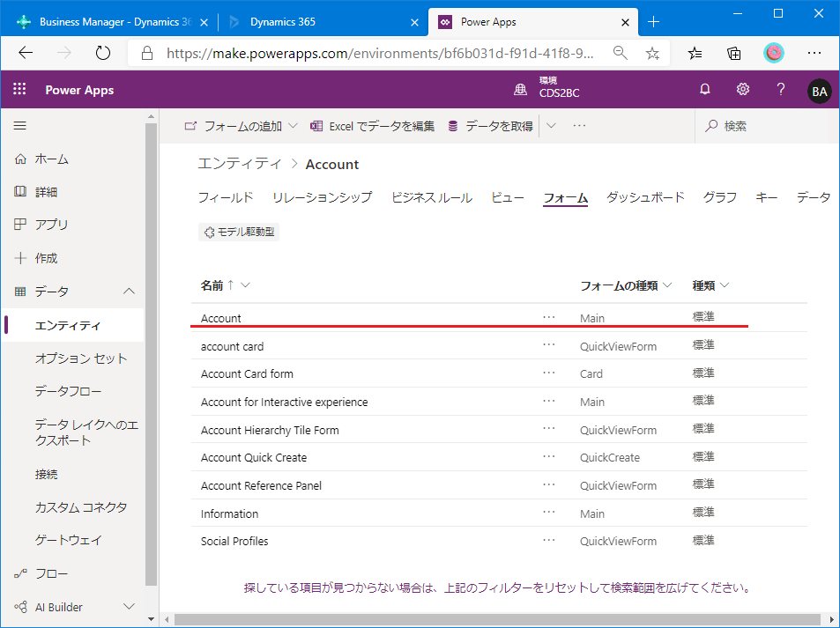This screenshot has width=840, height=628.
Task: Click データを取得 in the command bar
Action: pyautogui.click(x=491, y=126)
